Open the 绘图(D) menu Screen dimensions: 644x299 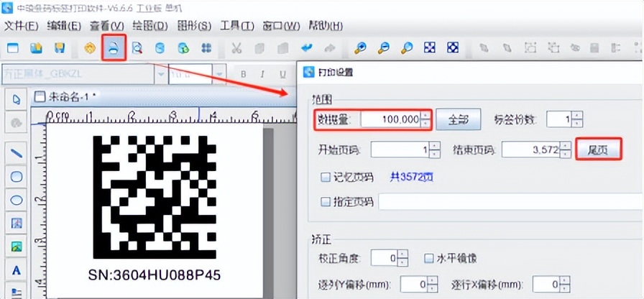pos(150,25)
